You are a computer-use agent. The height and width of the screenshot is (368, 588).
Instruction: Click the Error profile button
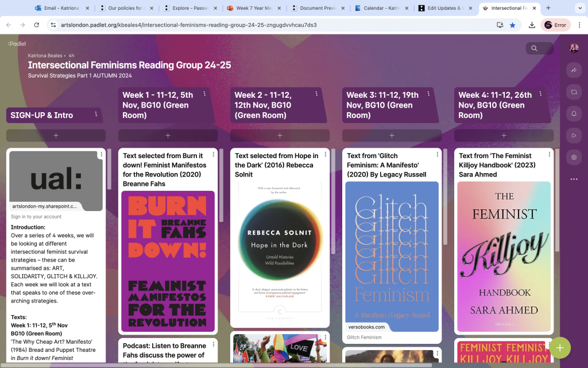pyautogui.click(x=555, y=25)
